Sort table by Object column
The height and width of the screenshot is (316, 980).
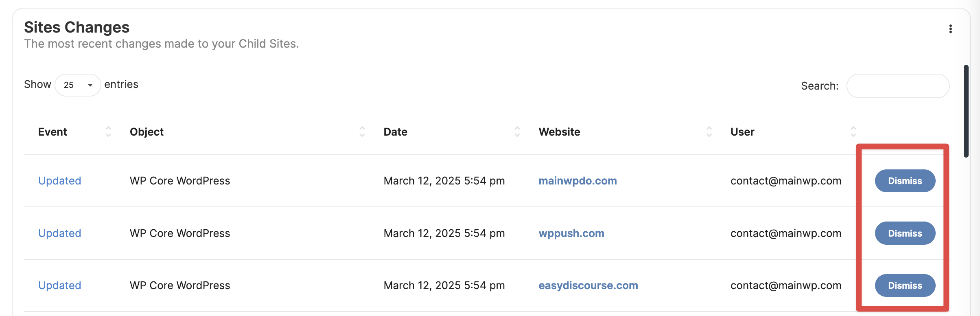(x=362, y=132)
